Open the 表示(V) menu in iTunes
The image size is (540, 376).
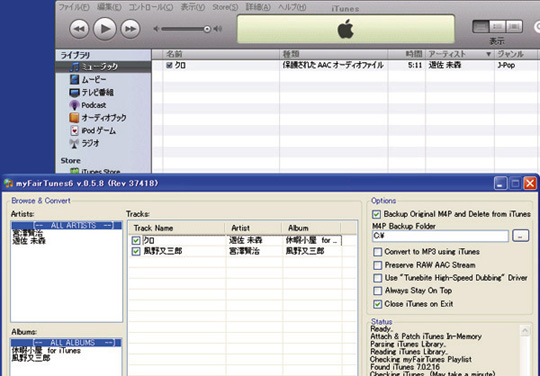click(x=193, y=7)
